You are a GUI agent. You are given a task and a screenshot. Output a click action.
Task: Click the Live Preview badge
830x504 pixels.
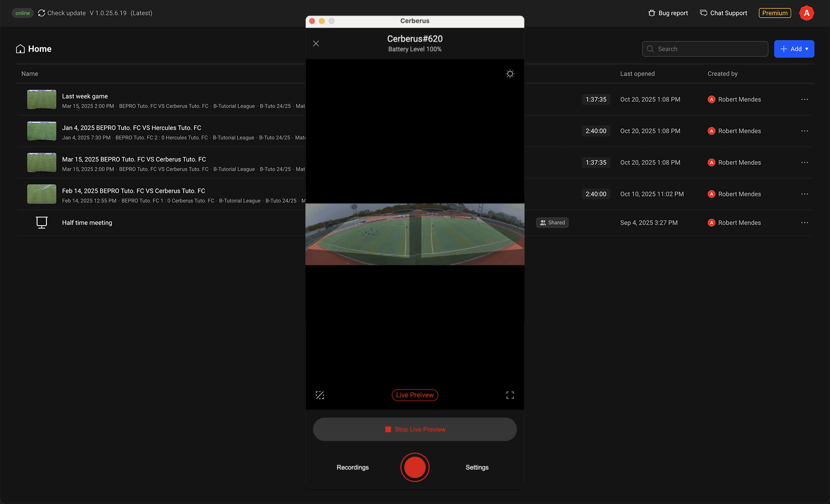pyautogui.click(x=415, y=395)
